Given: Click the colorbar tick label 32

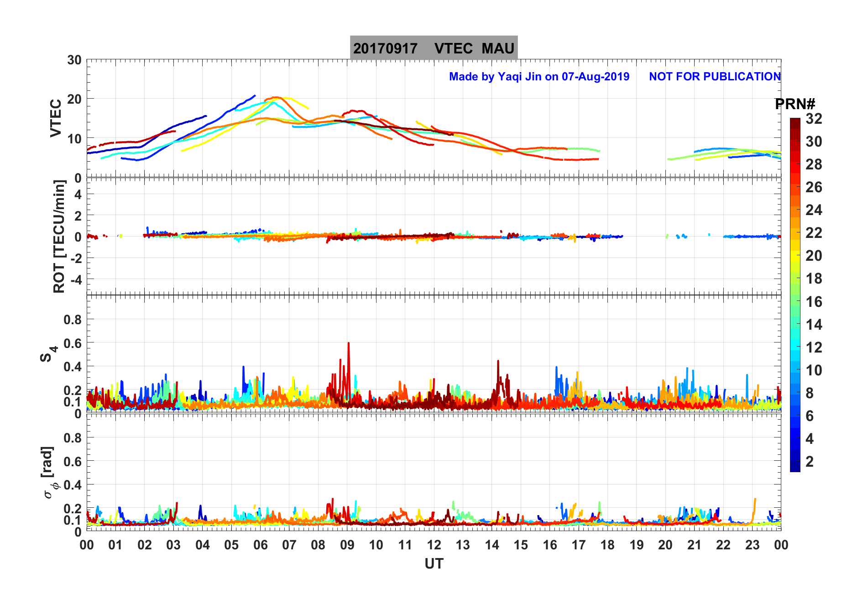Looking at the screenshot, I should 814,119.
